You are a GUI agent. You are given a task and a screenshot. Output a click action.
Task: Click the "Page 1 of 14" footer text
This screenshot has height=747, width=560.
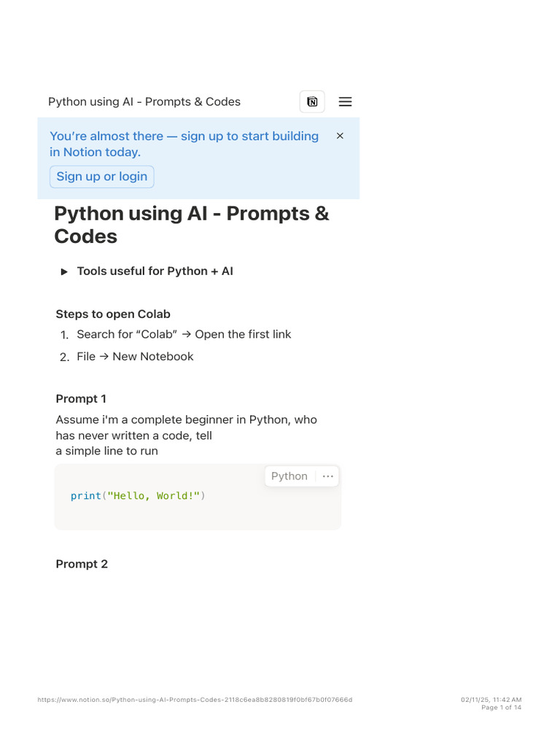[x=501, y=708]
